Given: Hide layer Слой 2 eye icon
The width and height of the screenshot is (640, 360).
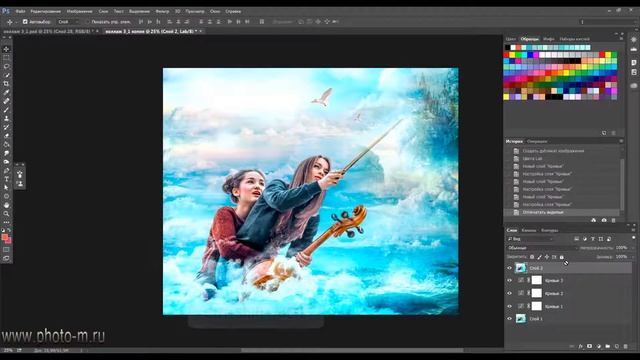Looking at the screenshot, I should 509,268.
